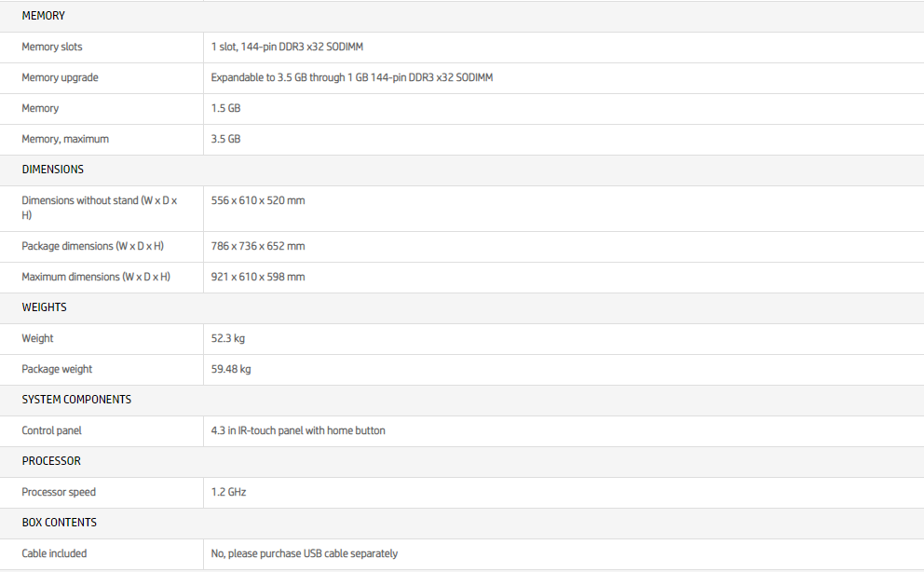Click the MEMORY section header
Screen dimensions: 924x572
coord(43,16)
